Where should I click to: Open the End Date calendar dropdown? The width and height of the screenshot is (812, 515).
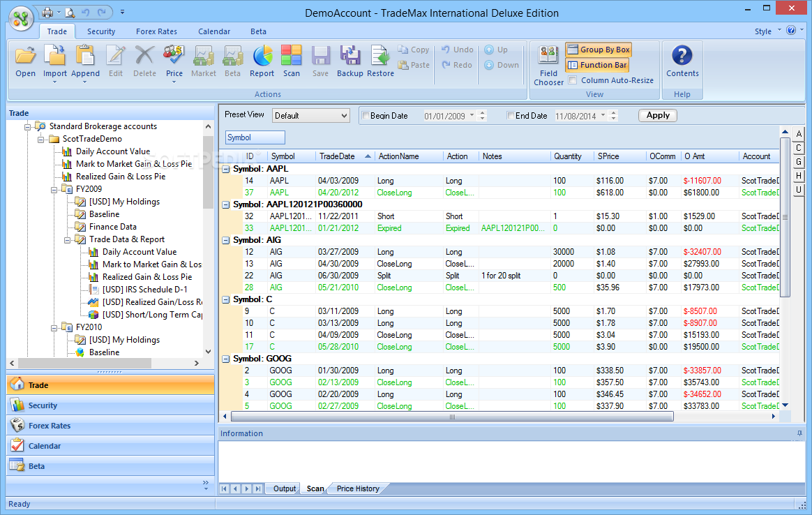click(603, 116)
